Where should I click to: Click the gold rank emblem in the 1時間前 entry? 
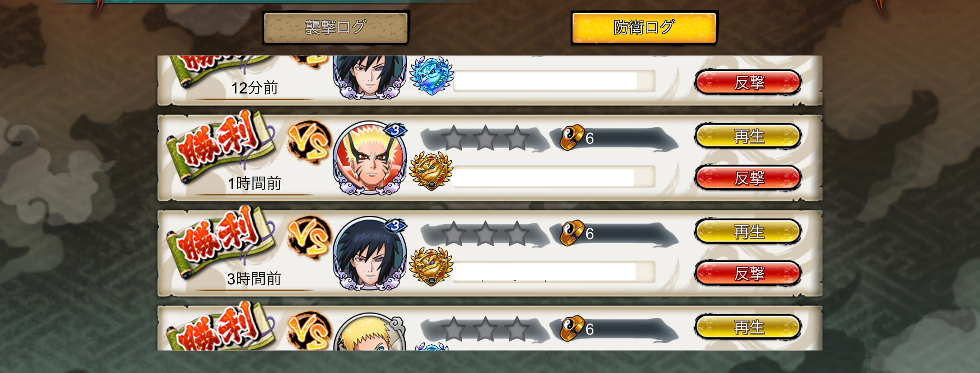[x=430, y=171]
